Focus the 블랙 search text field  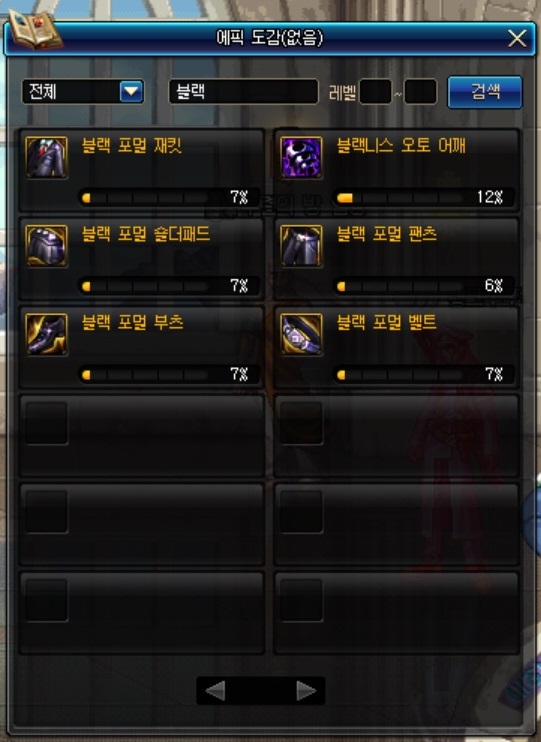(243, 91)
